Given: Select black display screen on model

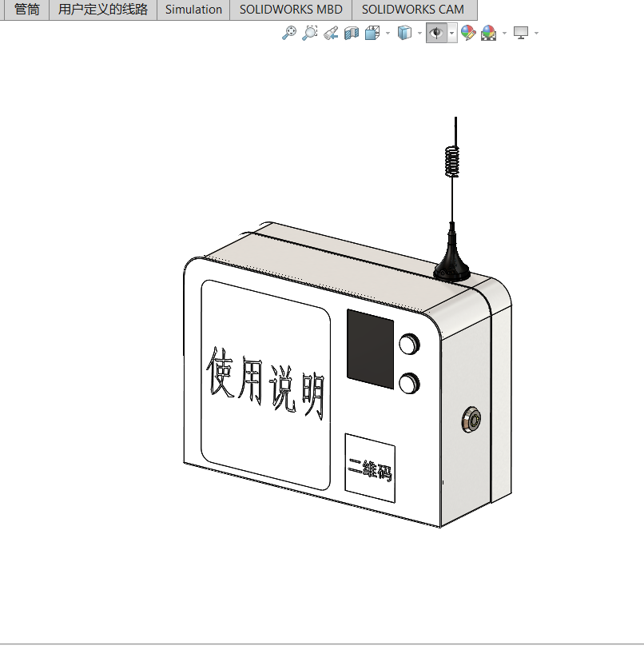Looking at the screenshot, I should [370, 349].
